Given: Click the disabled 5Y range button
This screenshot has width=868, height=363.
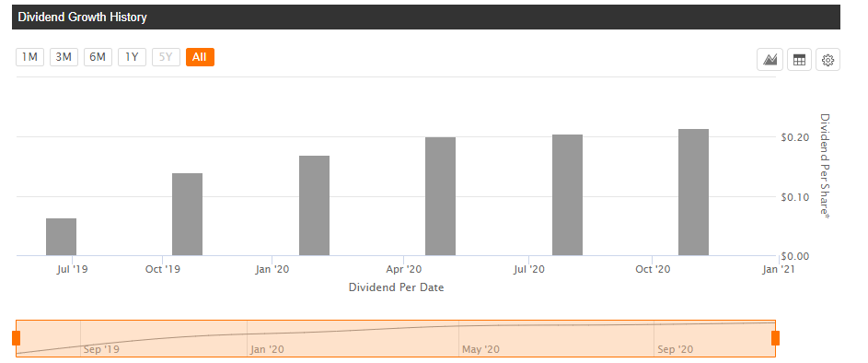Looking at the screenshot, I should (166, 57).
